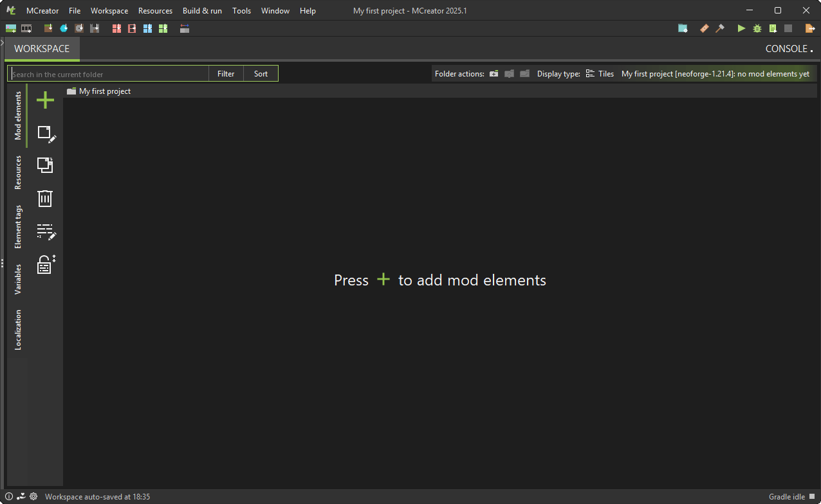The image size is (821, 504).
Task: Open the Sort dropdown
Action: 261,74
